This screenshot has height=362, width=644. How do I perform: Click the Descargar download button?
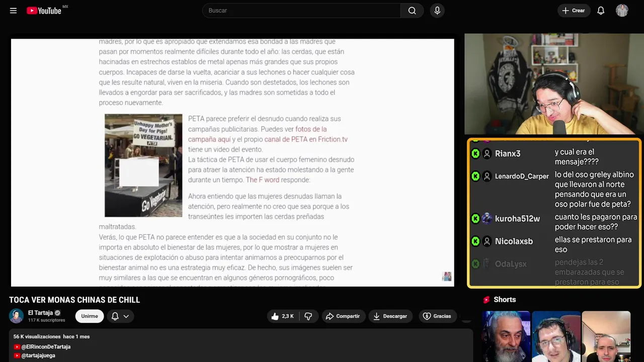tap(390, 316)
